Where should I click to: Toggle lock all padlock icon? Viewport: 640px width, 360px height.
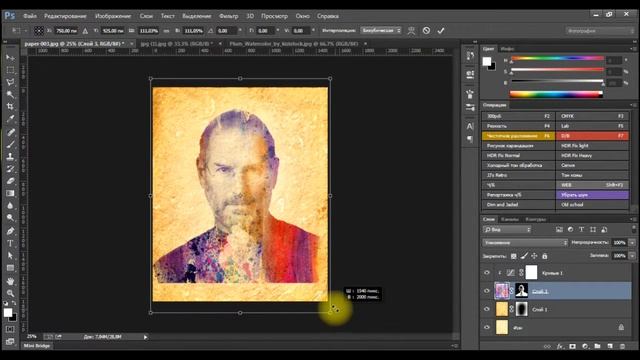click(x=544, y=256)
